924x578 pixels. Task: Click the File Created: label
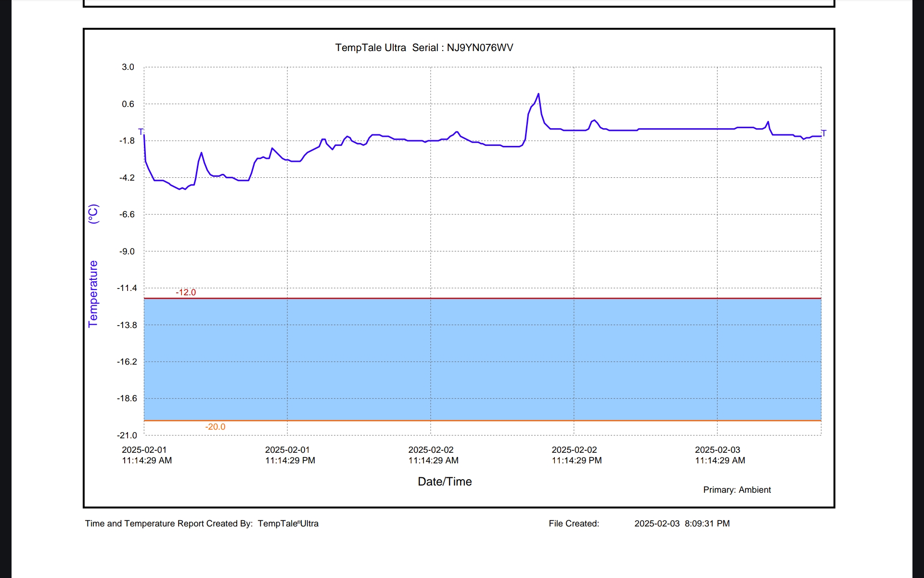[574, 524]
